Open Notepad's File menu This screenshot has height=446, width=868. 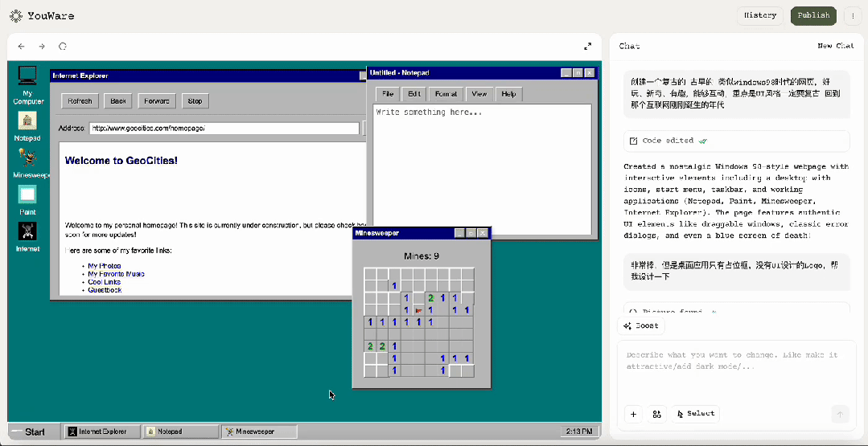(x=388, y=94)
